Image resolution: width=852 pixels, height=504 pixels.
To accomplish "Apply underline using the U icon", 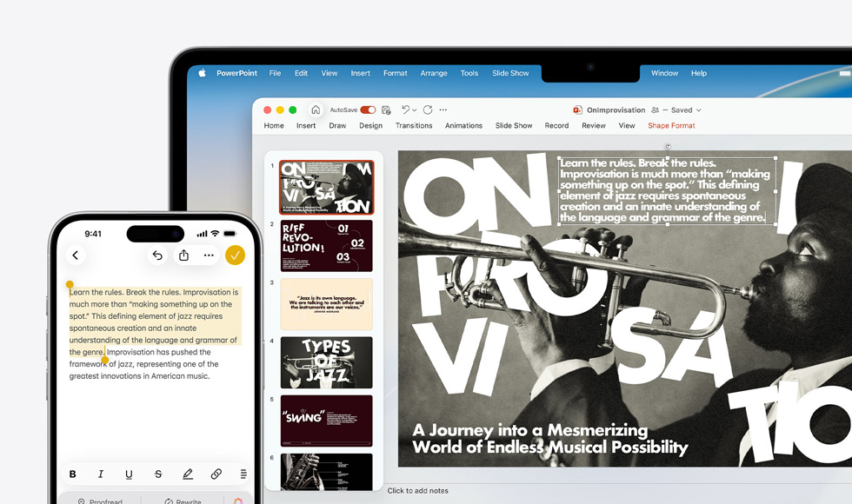I will [129, 474].
